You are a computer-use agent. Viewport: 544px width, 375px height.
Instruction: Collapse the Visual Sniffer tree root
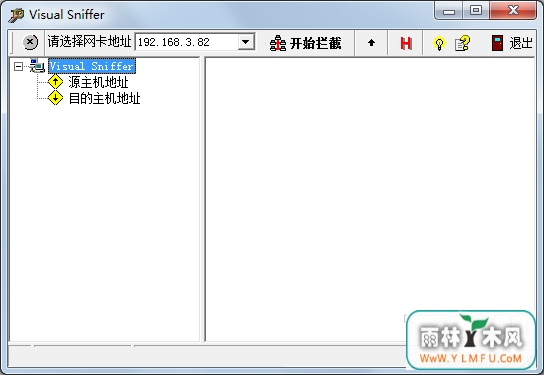pos(18,66)
